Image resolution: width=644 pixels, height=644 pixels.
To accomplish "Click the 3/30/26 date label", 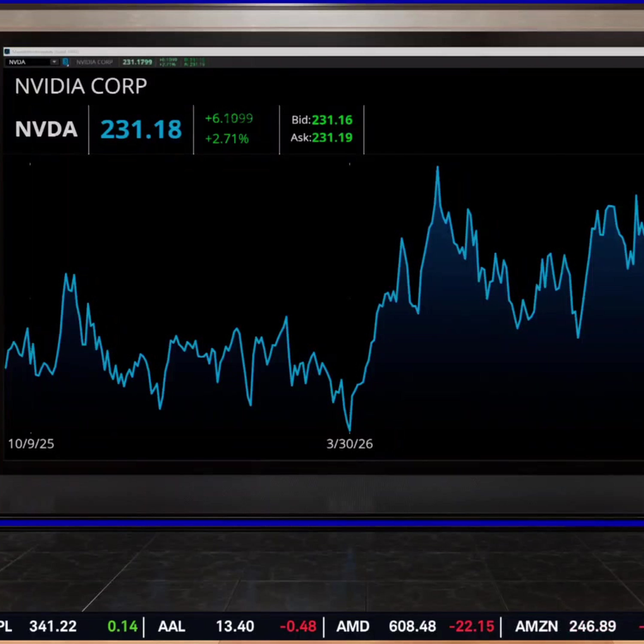I will tap(350, 444).
